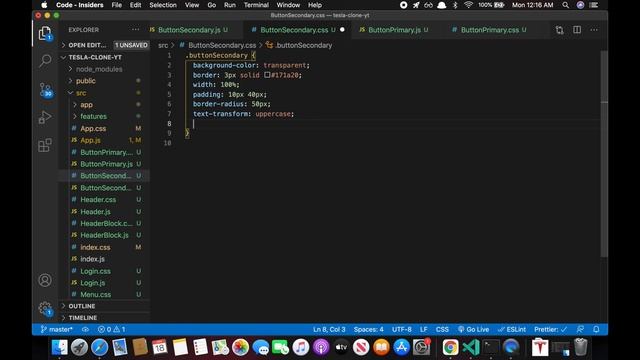The height and width of the screenshot is (360, 640).
Task: Open the Selection menu
Action: (163, 5)
